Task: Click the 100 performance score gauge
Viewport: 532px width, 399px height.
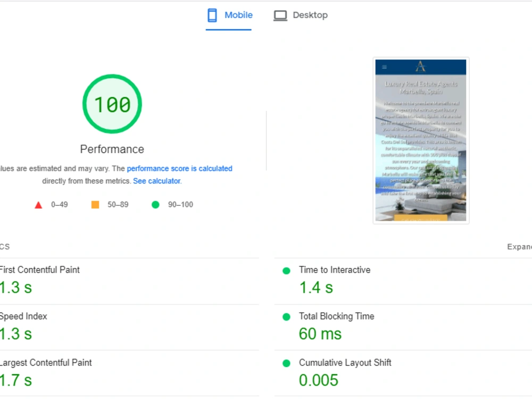Action: tap(112, 104)
